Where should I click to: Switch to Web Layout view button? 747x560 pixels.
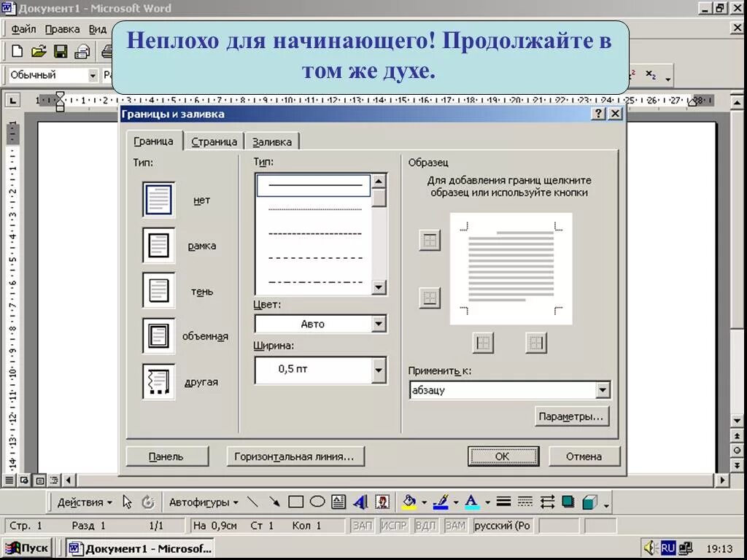(x=24, y=481)
